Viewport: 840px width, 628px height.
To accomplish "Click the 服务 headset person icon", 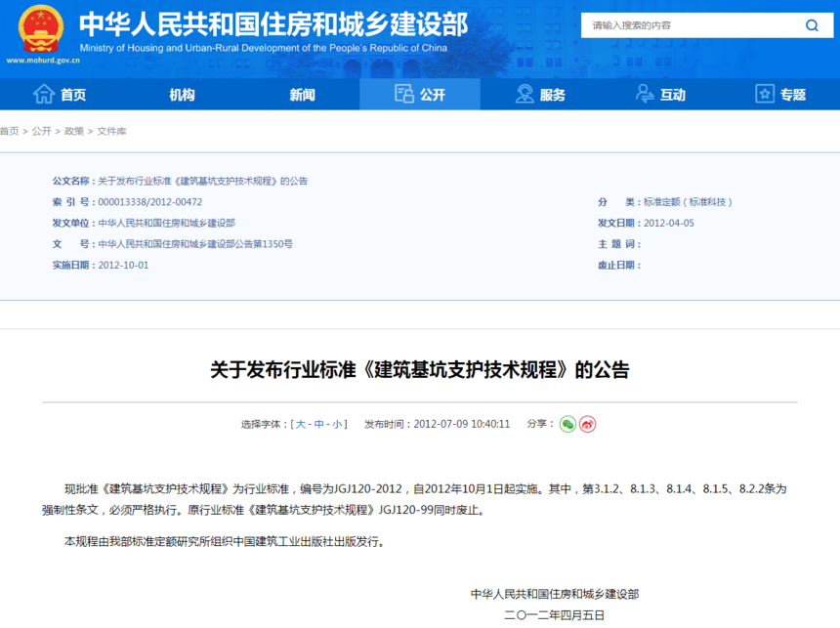I will (525, 94).
